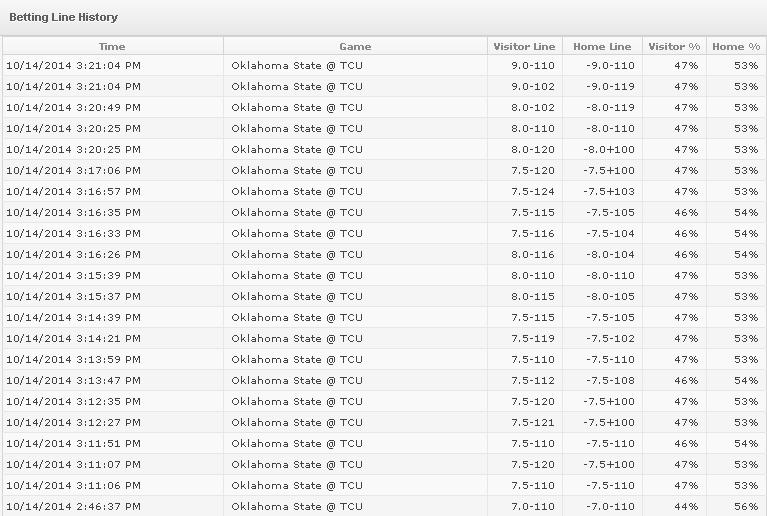Viewport: 767px width, 516px height.
Task: Select the 3:20:49 PM row
Action: point(384,108)
